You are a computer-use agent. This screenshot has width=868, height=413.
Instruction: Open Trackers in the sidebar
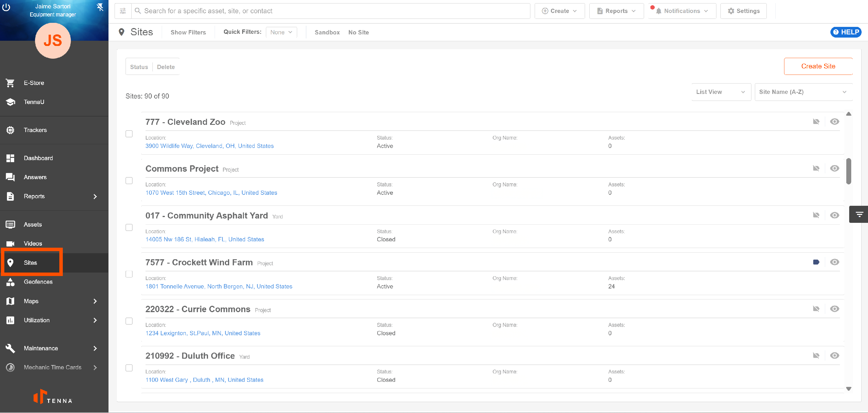[x=35, y=130]
